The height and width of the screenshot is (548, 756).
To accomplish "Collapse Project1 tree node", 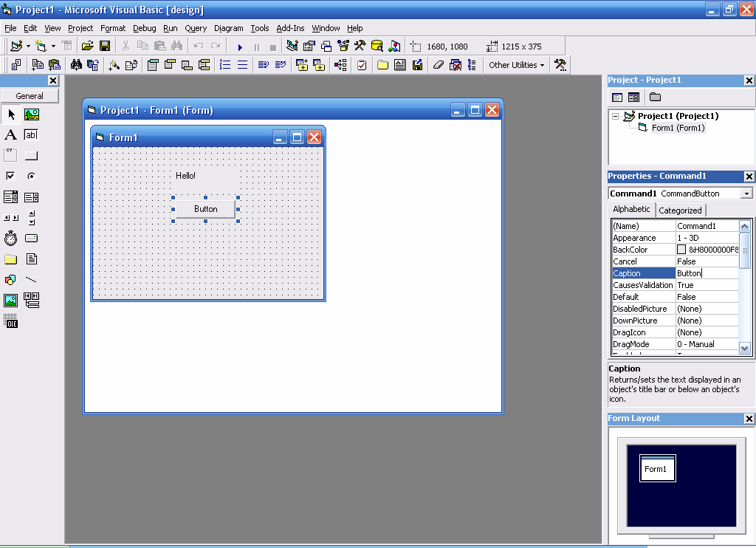I will tap(615, 116).
